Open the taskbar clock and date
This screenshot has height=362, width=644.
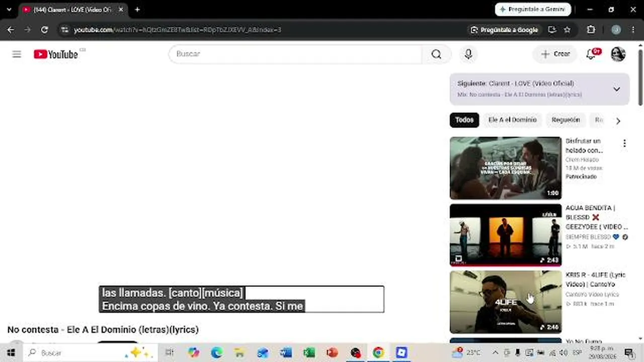pos(601,353)
